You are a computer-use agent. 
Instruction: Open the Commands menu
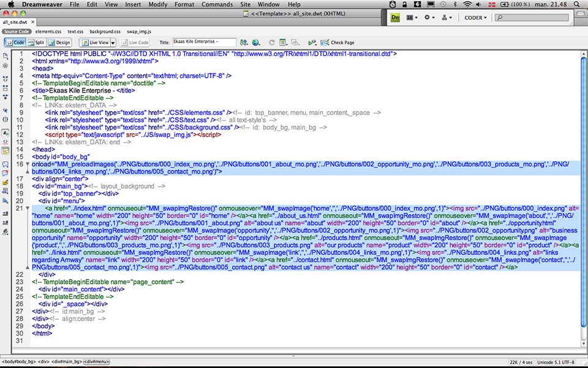pyautogui.click(x=217, y=4)
